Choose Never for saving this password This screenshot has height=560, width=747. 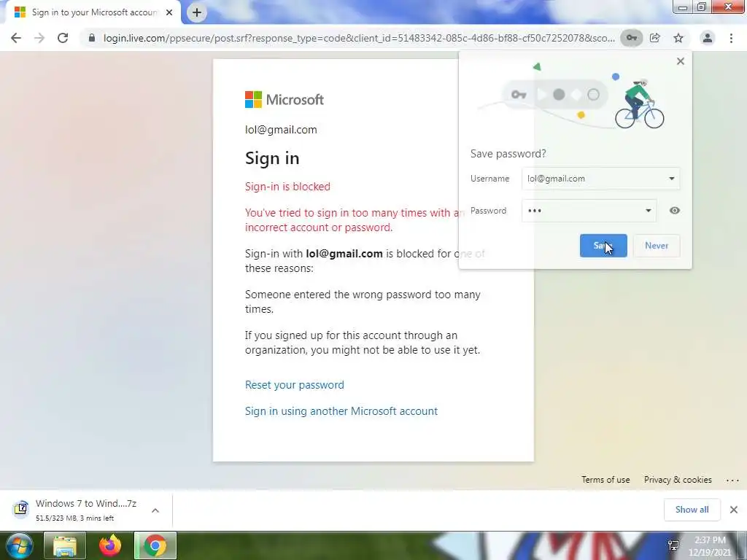click(657, 246)
